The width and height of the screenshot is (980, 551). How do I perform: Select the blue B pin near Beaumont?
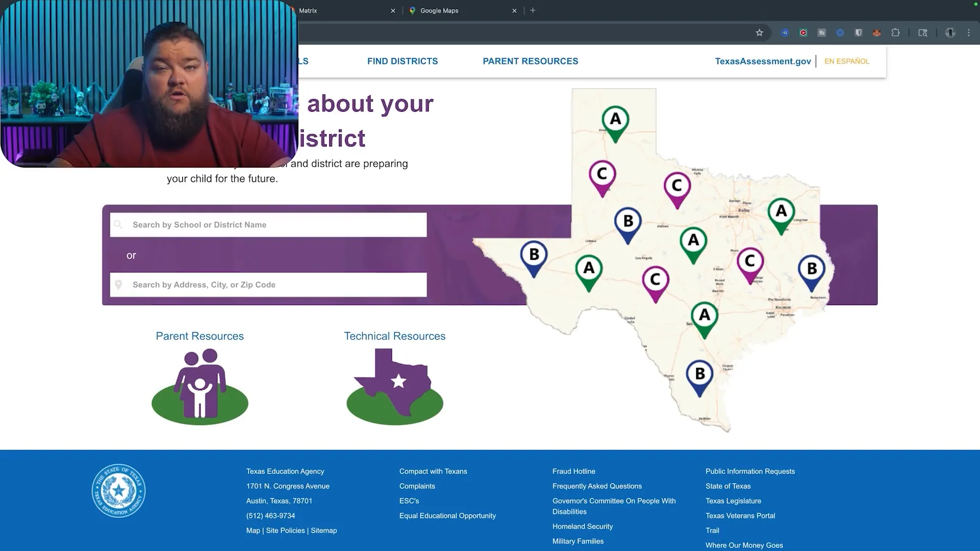point(812,273)
